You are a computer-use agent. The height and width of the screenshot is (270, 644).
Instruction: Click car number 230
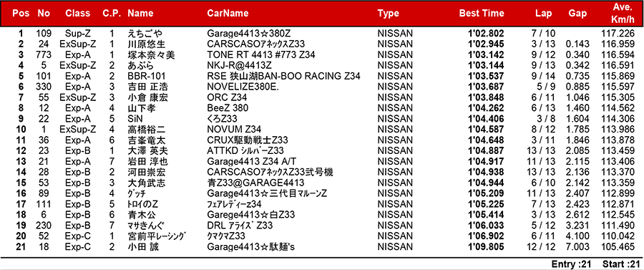point(43,226)
